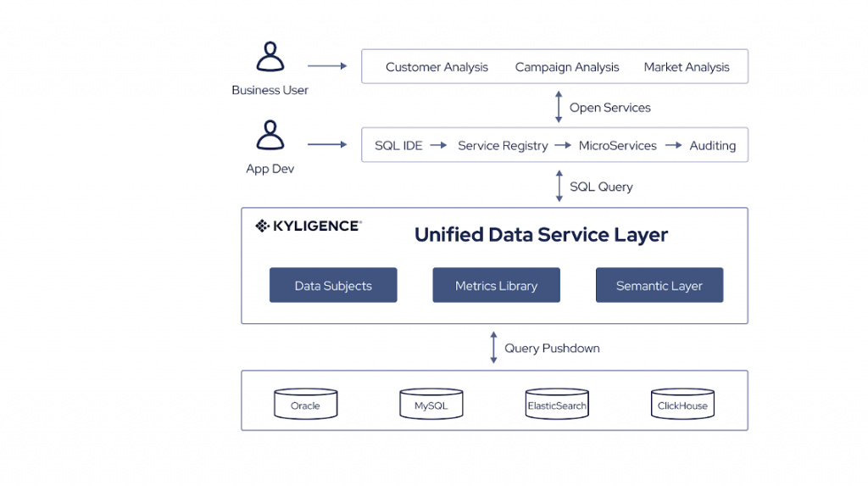This screenshot has width=868, height=486.
Task: Click the Auditing label
Action: tap(712, 146)
